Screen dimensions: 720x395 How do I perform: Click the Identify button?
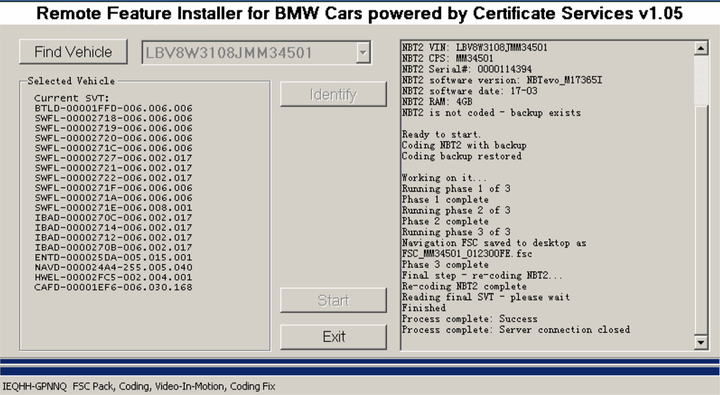pos(333,95)
